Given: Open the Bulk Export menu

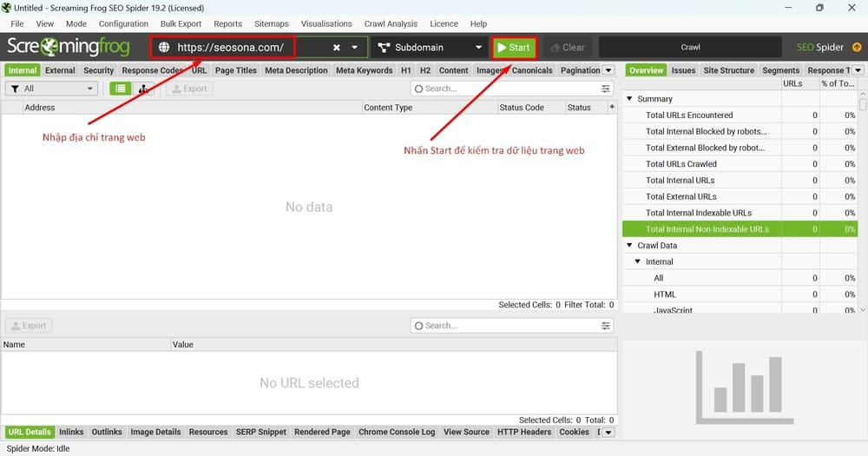Looking at the screenshot, I should point(181,23).
